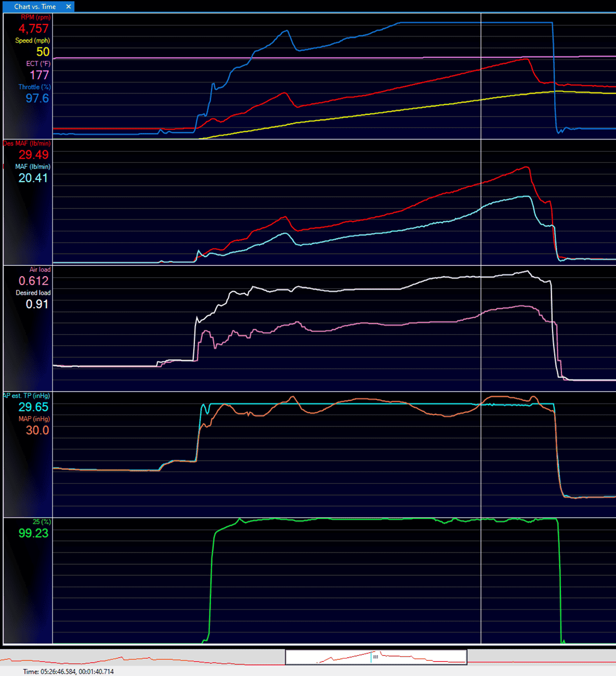Select the Speed (mph) channel label

click(x=32, y=41)
